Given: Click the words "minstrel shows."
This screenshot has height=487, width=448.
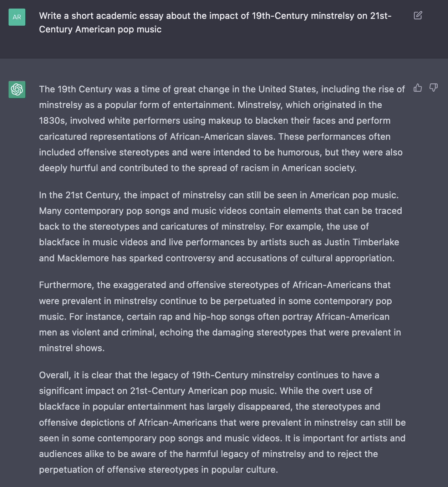Looking at the screenshot, I should (x=72, y=348).
